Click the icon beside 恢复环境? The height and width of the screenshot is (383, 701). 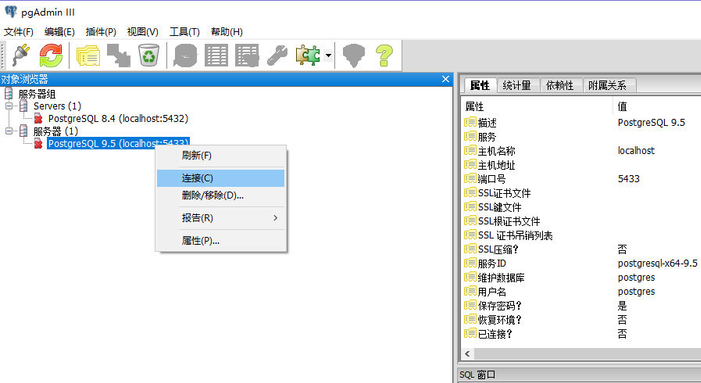click(470, 320)
